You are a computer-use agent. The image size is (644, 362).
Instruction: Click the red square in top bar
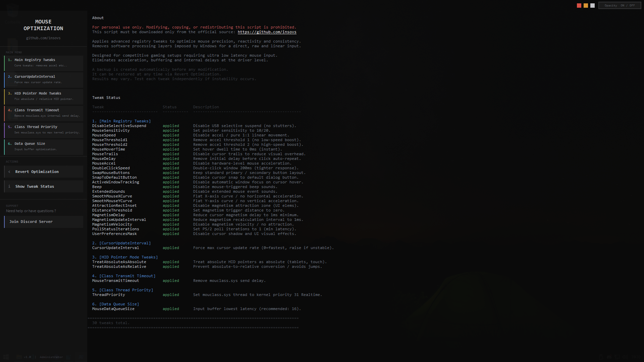579,5
